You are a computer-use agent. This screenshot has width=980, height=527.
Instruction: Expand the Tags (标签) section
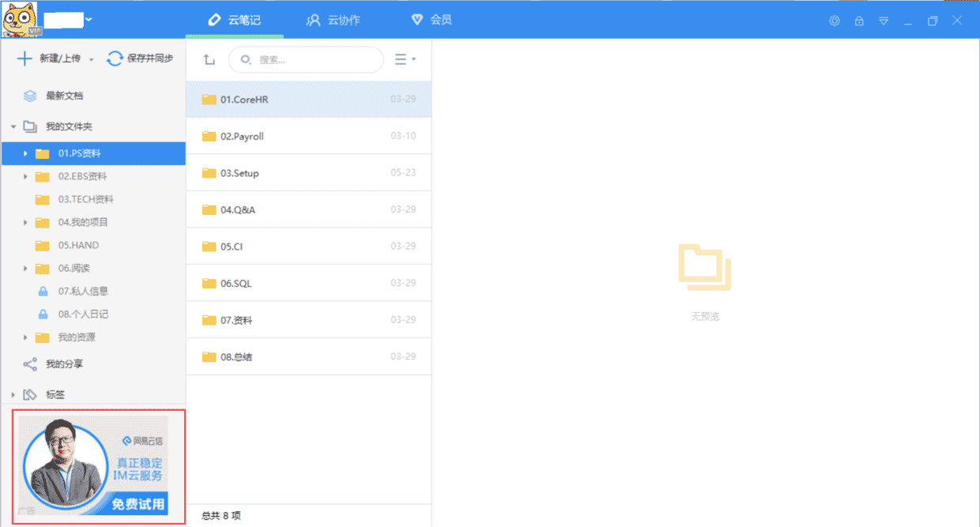[13, 394]
